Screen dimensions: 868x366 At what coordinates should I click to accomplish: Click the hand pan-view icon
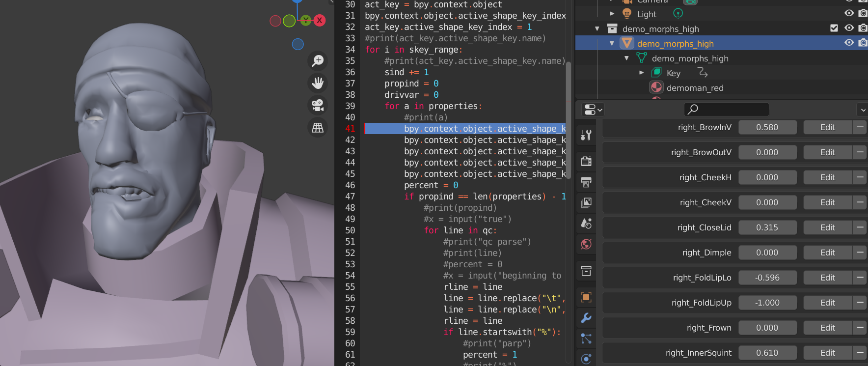[x=318, y=83]
